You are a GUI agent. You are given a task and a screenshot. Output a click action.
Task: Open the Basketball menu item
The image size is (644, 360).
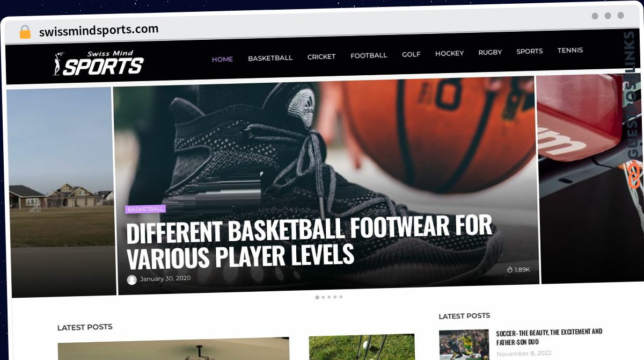(270, 57)
